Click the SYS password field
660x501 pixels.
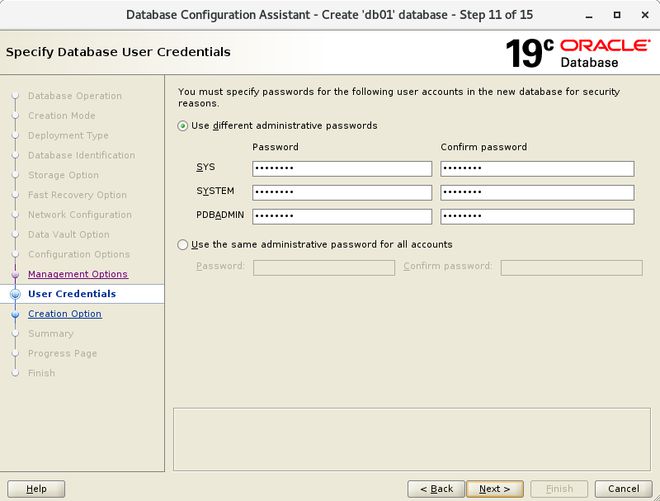[342, 168]
